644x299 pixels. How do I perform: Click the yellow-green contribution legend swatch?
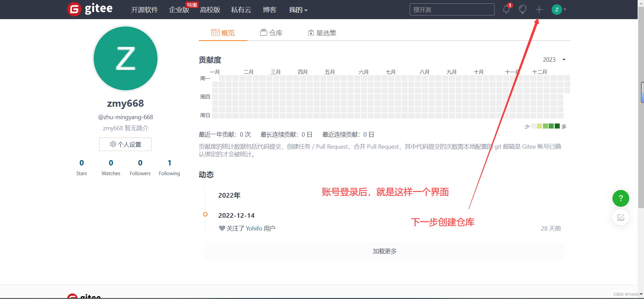coord(540,126)
